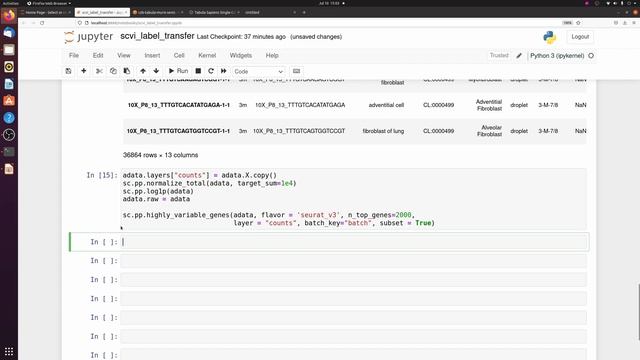
Task: Click the page vertical scrollbar
Action: coord(638,312)
